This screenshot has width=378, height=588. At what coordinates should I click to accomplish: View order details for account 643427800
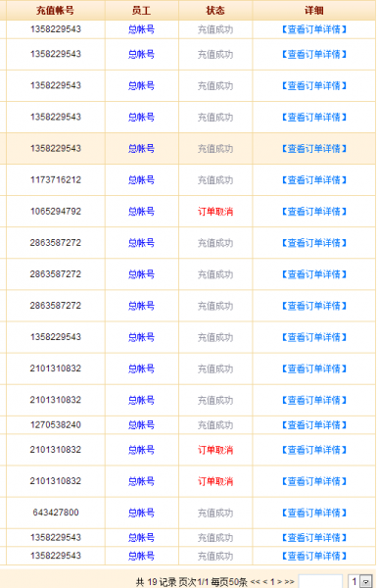click(x=314, y=513)
